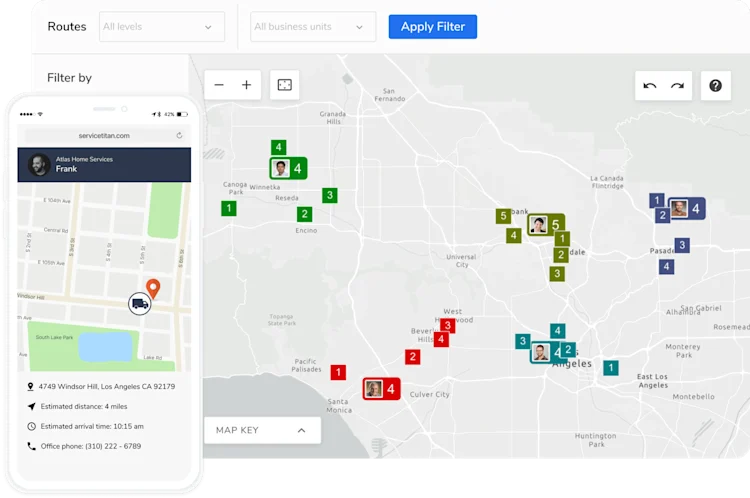This screenshot has height=498, width=750.
Task: Click the Routes label
Action: tap(67, 27)
